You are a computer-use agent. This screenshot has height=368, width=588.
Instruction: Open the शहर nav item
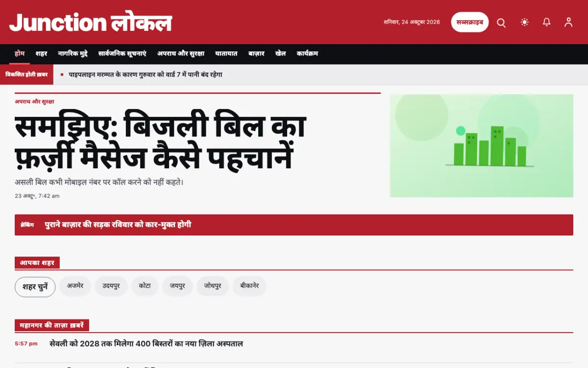[41, 53]
